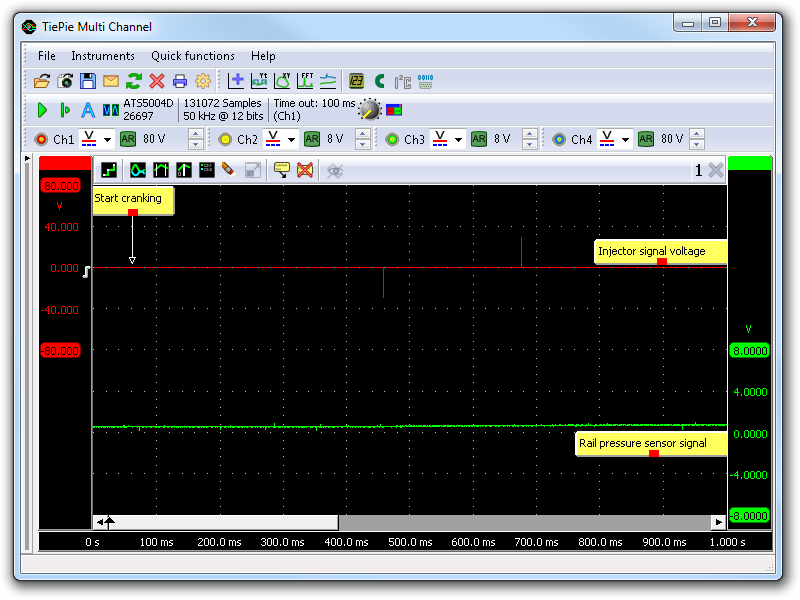
Task: Click the blue A auto setup icon
Action: coord(88,110)
